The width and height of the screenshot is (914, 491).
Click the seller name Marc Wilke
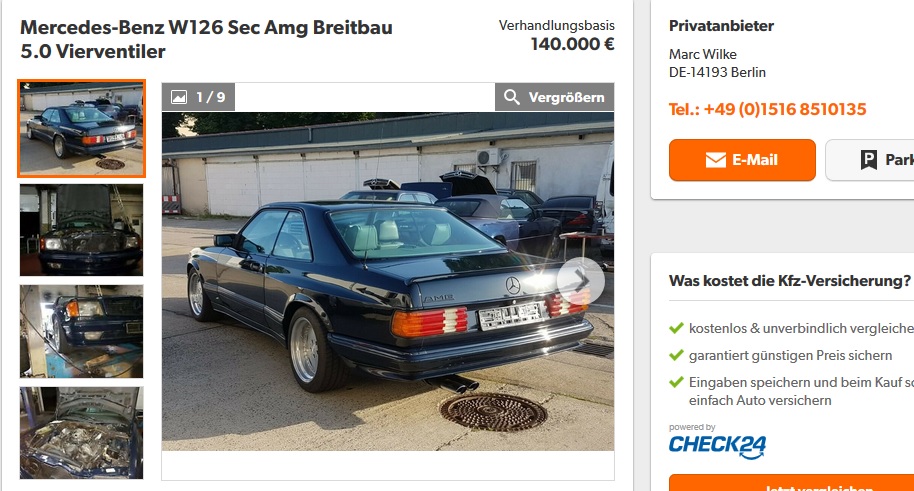(x=702, y=54)
